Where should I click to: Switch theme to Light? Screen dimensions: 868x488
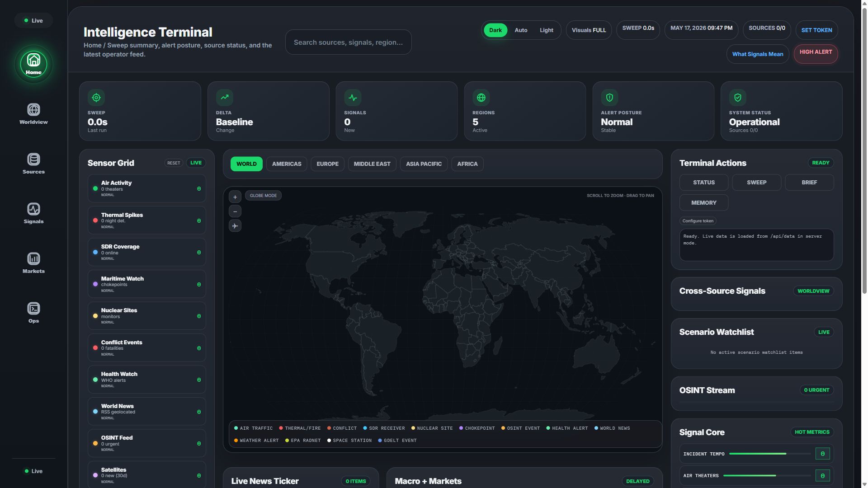[x=547, y=30]
